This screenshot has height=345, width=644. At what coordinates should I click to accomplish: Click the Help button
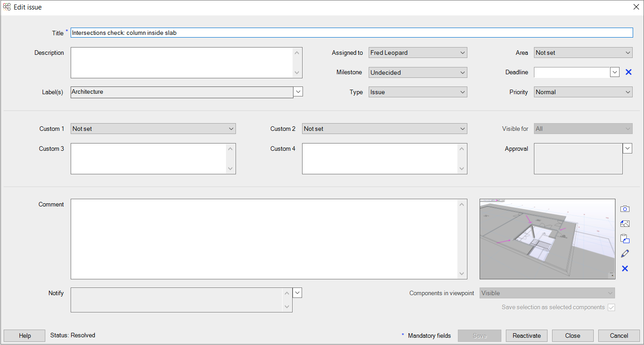pyautogui.click(x=24, y=335)
